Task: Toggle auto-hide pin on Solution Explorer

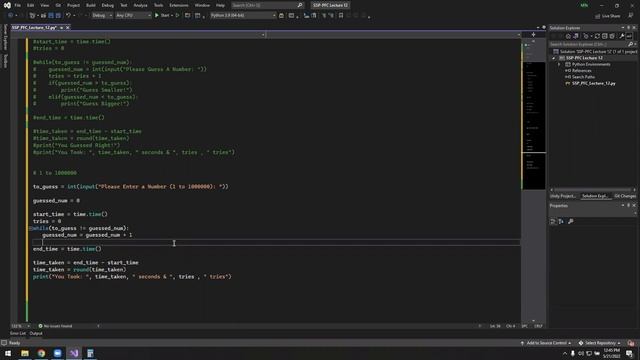Action: coord(629,28)
